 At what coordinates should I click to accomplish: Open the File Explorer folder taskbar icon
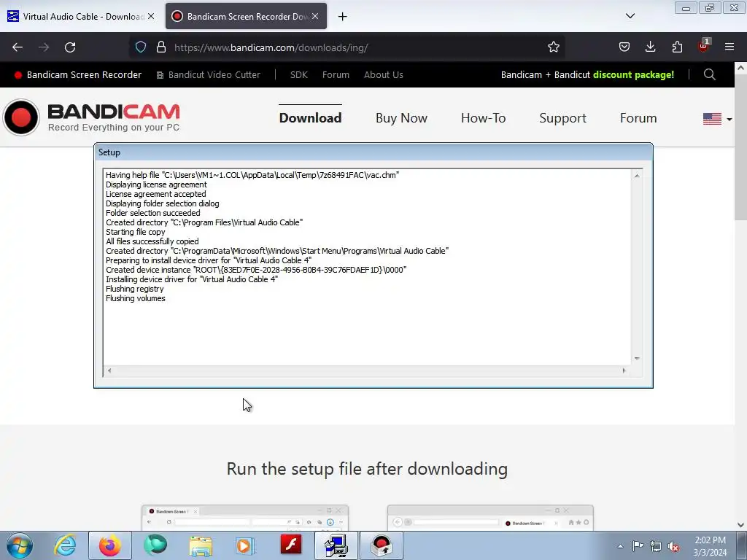(201, 545)
